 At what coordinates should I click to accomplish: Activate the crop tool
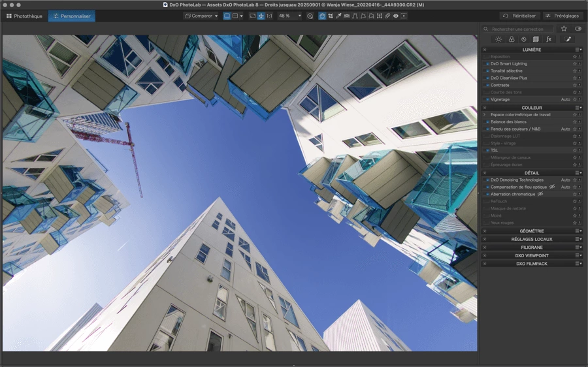click(x=331, y=16)
